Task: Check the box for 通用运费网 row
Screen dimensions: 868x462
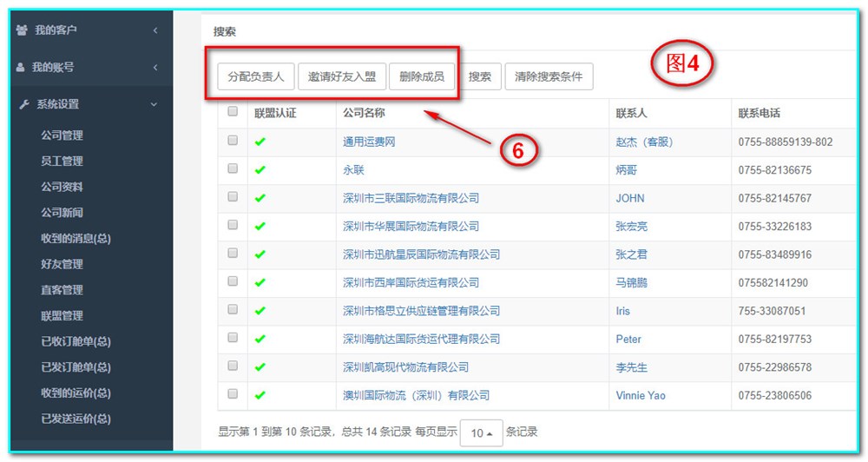Action: click(x=233, y=140)
